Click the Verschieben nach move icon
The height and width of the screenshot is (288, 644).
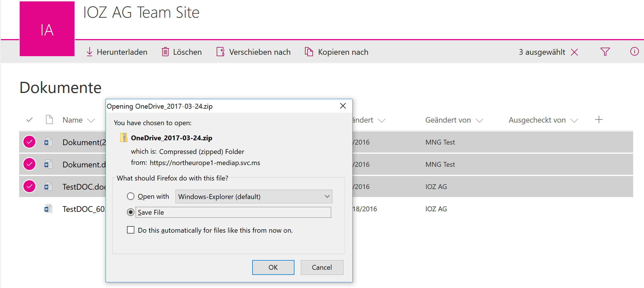pyautogui.click(x=221, y=52)
